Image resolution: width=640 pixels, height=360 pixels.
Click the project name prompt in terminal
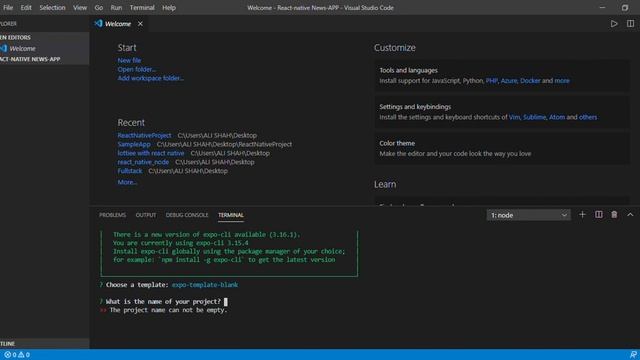(163, 302)
